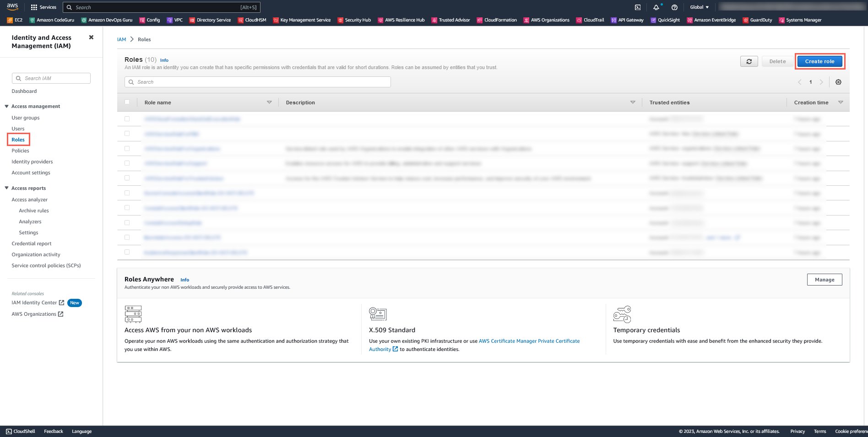Open the CloudTrail bookmark
The width and height of the screenshot is (868, 437).
click(x=590, y=20)
